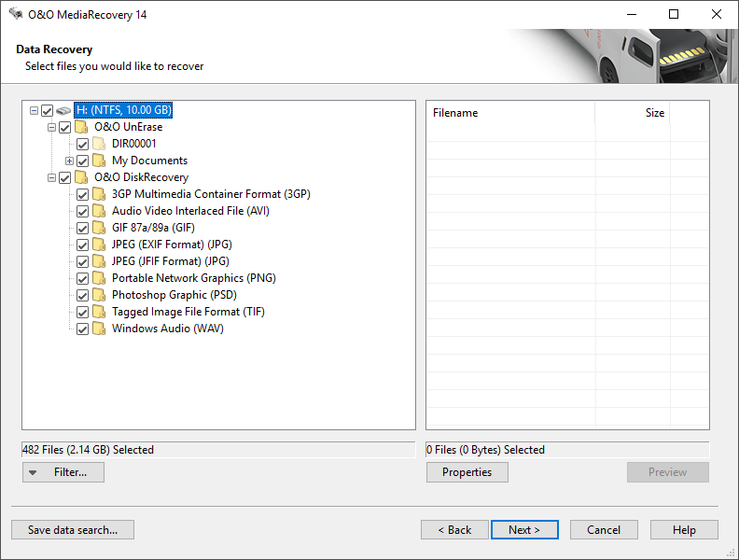Screen dimensions: 739x560
Task: Click the 3GP Multimedia Container folder icon
Action: [x=99, y=194]
